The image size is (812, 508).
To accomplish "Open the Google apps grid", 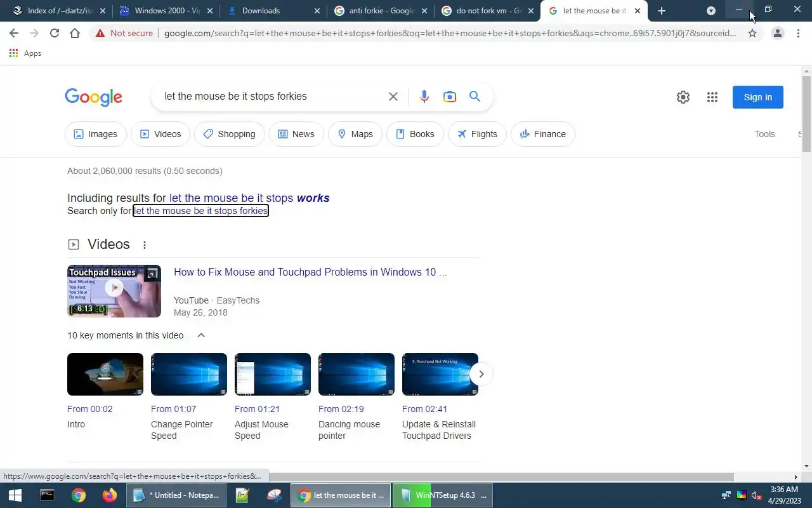I will [712, 97].
